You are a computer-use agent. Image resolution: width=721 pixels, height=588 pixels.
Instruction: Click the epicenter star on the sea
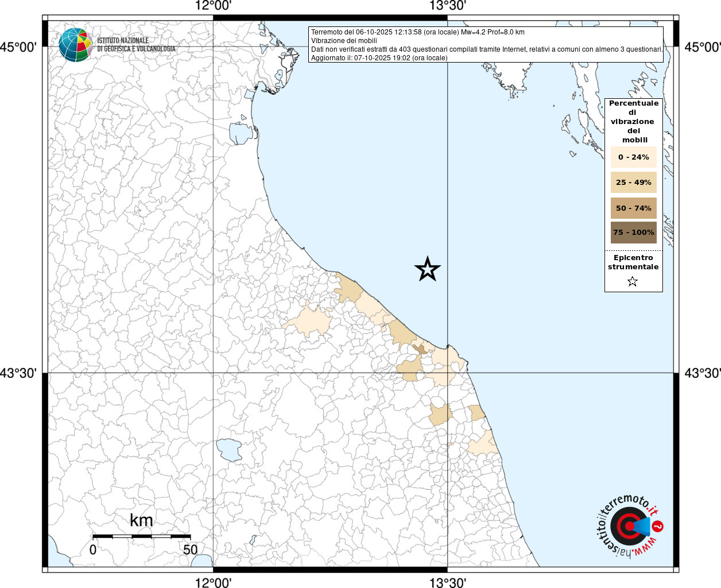[428, 269]
